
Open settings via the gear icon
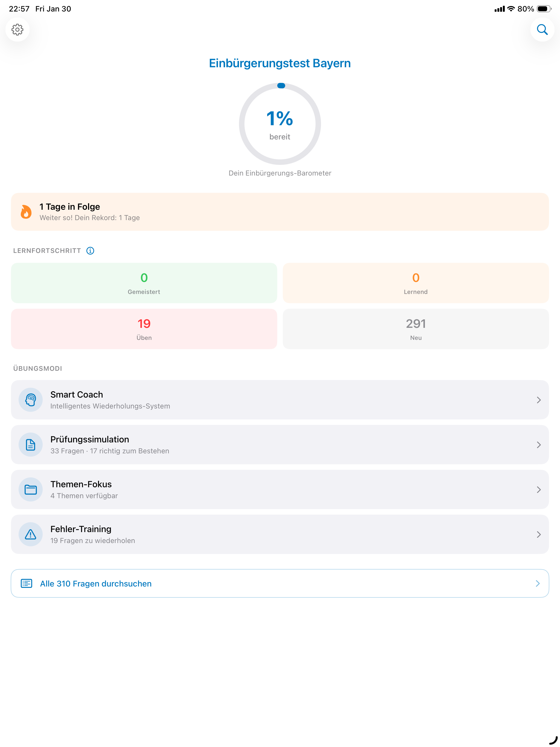(x=17, y=30)
